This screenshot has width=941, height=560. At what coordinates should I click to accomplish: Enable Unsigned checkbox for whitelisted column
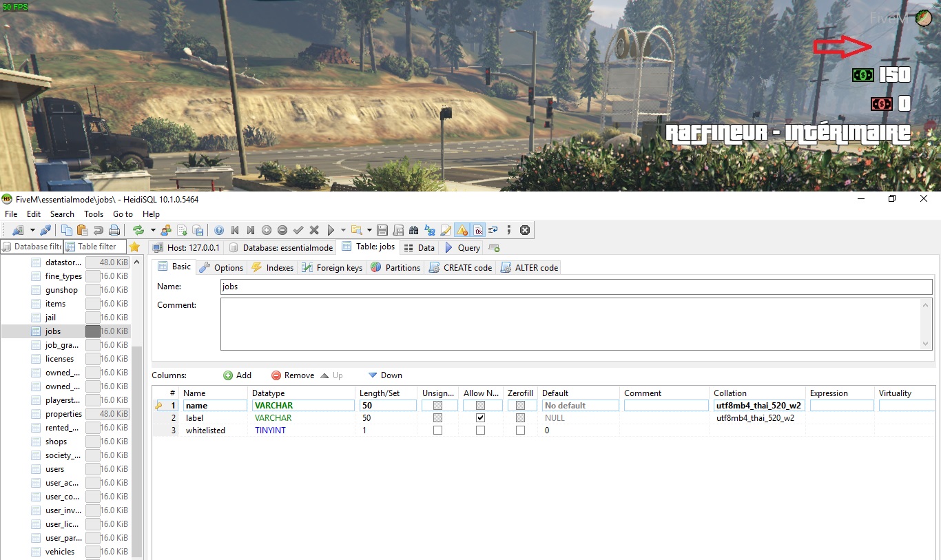437,431
